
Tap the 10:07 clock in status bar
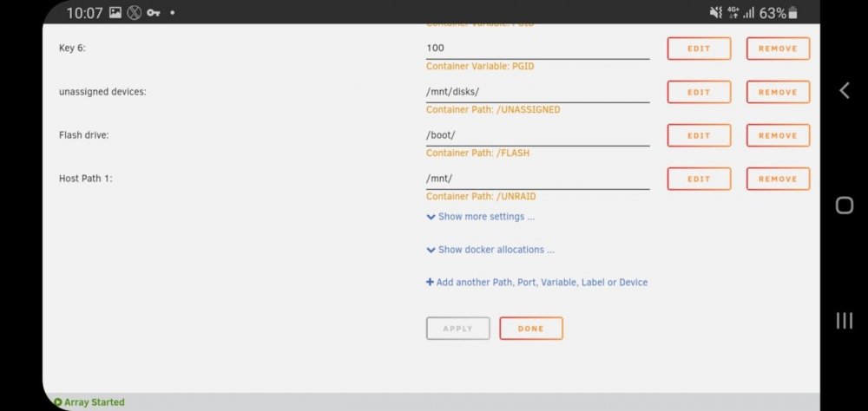[84, 13]
